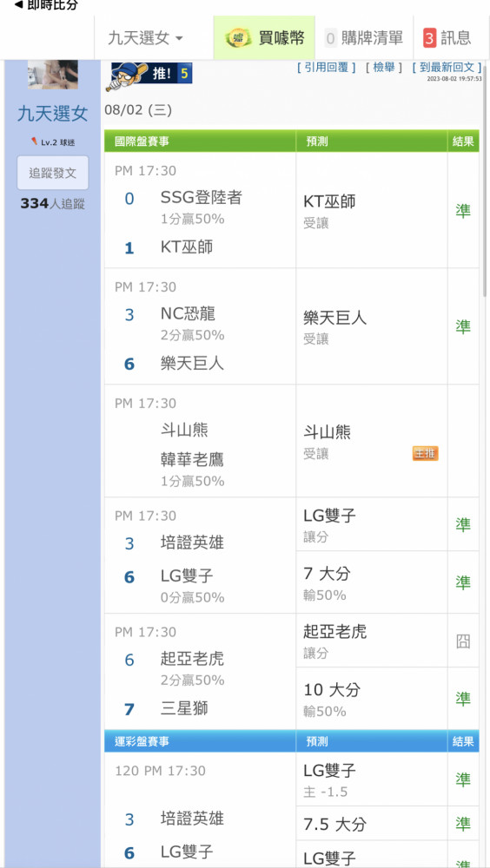Click the 囧 result icon for 起亞老虎
Image resolution: width=490 pixels, height=868 pixels.
pos(463,641)
